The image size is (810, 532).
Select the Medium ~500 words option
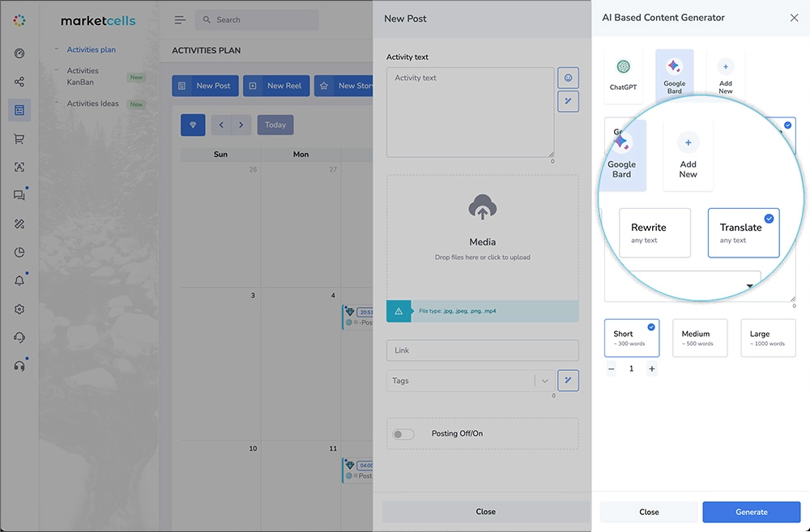pos(699,338)
